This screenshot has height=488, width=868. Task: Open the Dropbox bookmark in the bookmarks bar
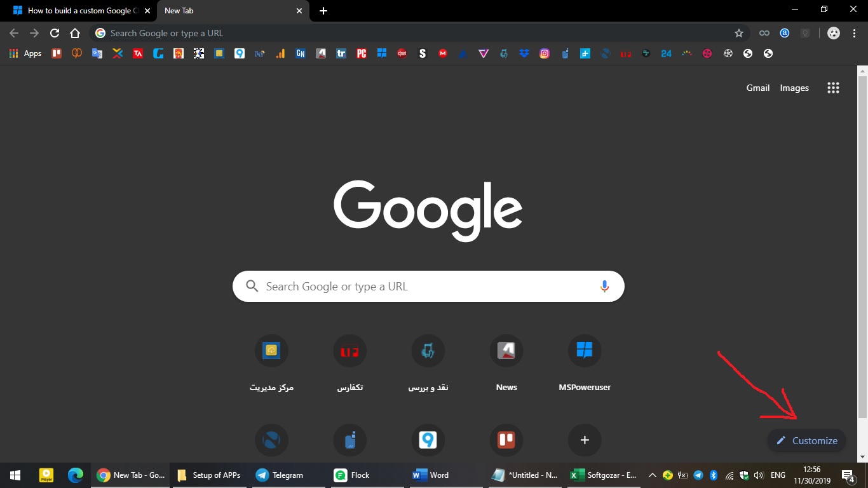click(x=524, y=53)
